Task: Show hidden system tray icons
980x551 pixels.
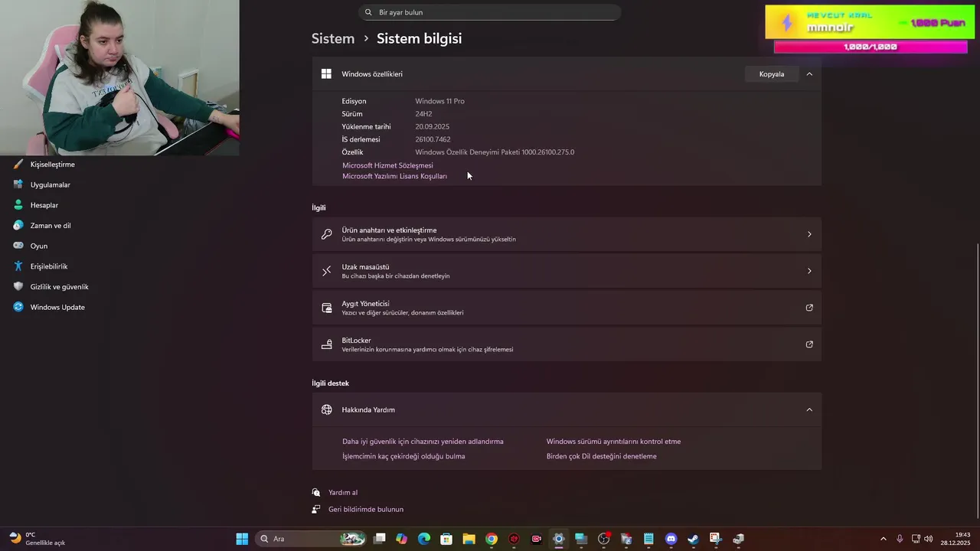Action: [884, 539]
